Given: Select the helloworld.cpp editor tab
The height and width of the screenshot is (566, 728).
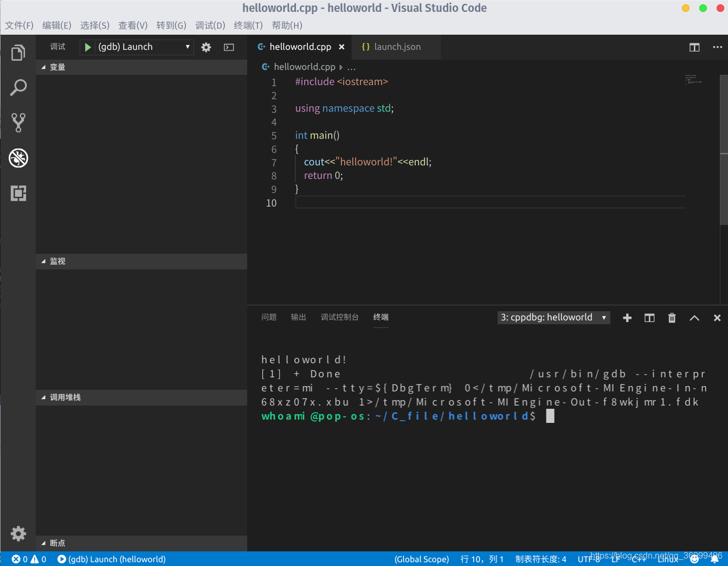Looking at the screenshot, I should coord(300,47).
